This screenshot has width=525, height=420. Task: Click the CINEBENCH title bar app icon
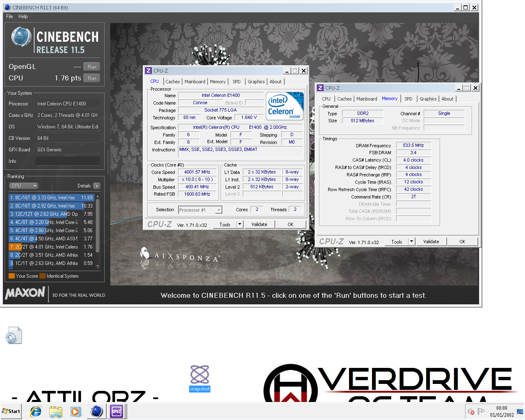pos(7,7)
